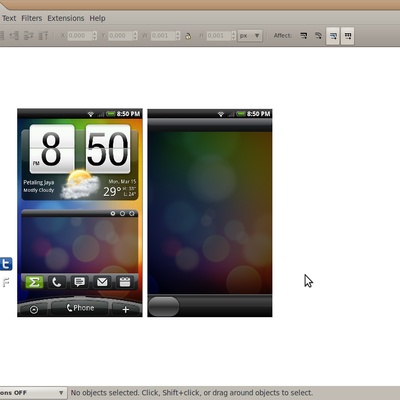The height and width of the screenshot is (400, 400).
Task: Click the X coordinate input field
Action: (80, 36)
